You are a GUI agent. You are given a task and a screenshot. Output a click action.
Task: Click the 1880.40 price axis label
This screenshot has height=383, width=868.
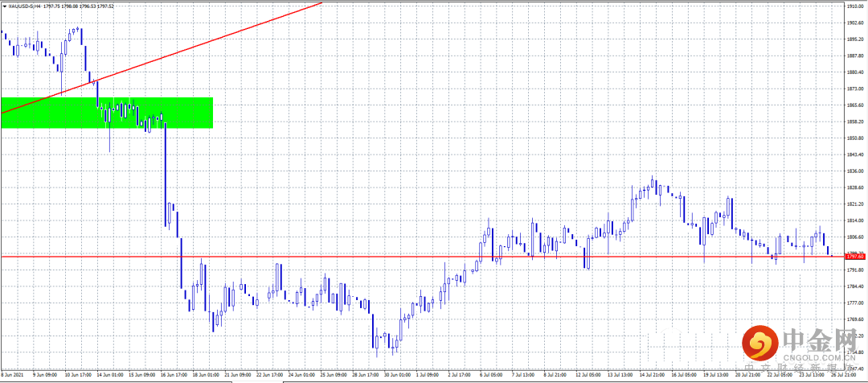[856, 72]
